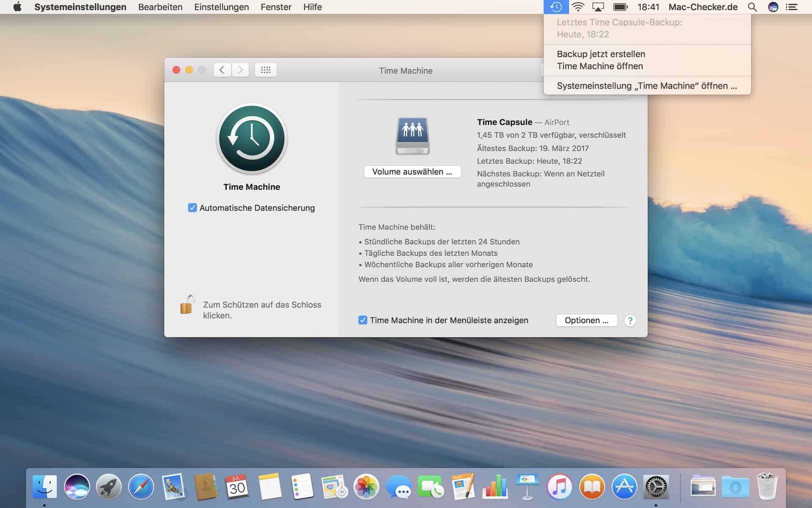Open the AirPlay display menu icon
Viewport: 812px width, 508px height.
[x=598, y=7]
